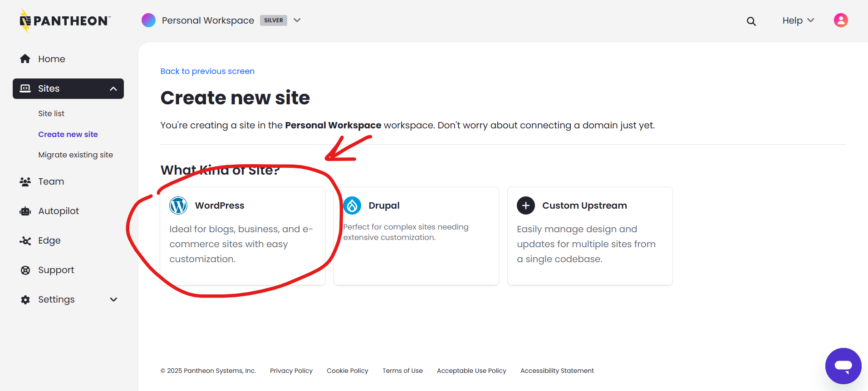Click the WordPress logo icon
The height and width of the screenshot is (391, 868).
tap(178, 205)
